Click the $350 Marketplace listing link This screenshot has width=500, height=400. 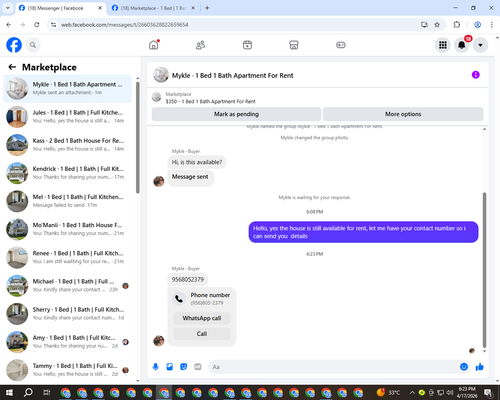click(x=210, y=101)
